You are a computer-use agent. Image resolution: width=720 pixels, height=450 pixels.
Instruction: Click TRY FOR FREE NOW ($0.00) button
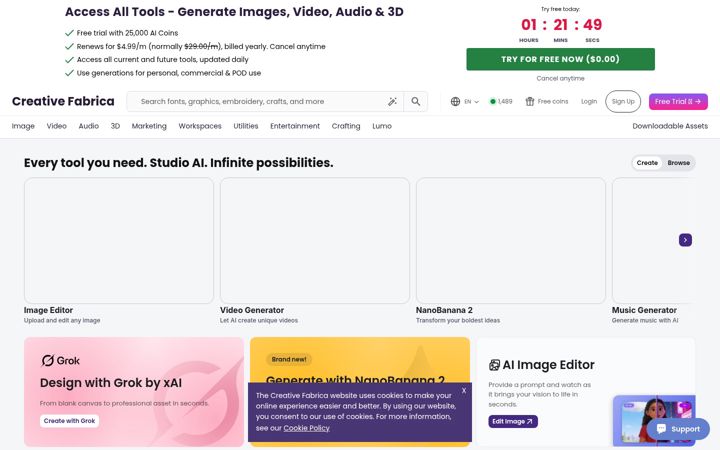pos(560,59)
